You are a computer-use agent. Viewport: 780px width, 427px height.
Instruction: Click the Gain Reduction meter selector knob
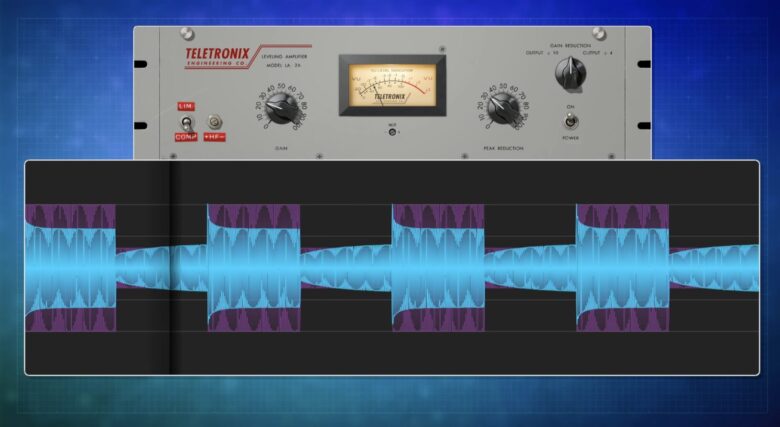click(x=570, y=72)
